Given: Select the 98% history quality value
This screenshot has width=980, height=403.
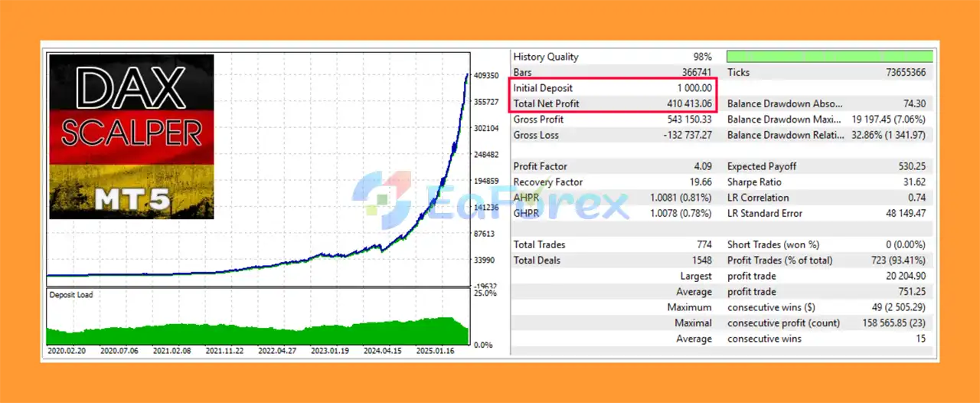Looking at the screenshot, I should pyautogui.click(x=703, y=57).
